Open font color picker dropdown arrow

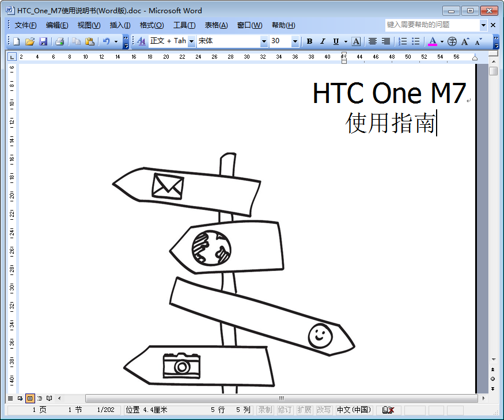tap(442, 41)
